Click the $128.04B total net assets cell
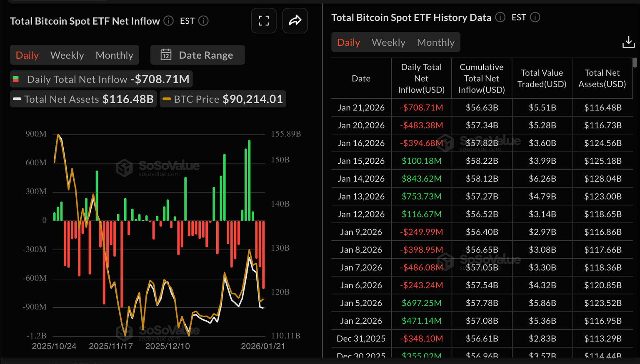This screenshot has height=364, width=640. (x=602, y=179)
